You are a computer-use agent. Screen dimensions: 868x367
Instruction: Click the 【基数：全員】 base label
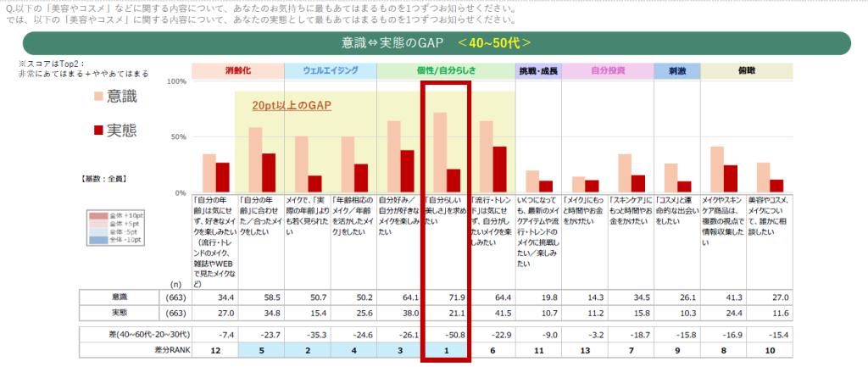(x=104, y=180)
